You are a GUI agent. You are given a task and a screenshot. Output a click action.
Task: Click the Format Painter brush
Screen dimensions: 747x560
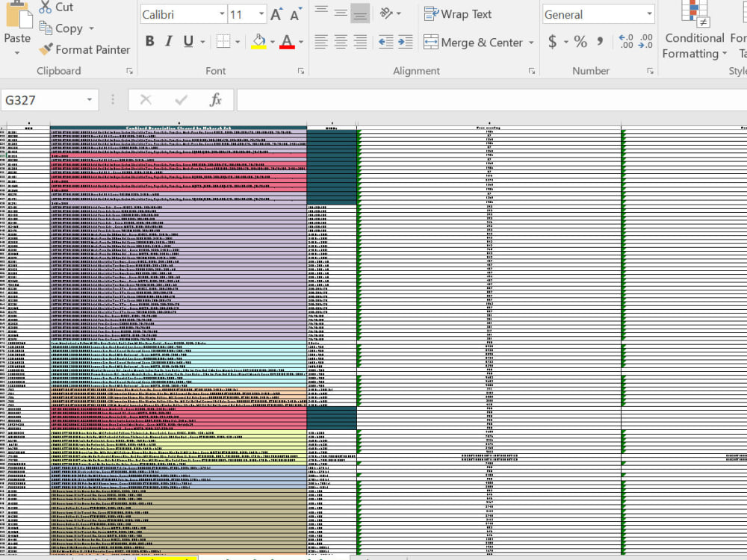46,49
